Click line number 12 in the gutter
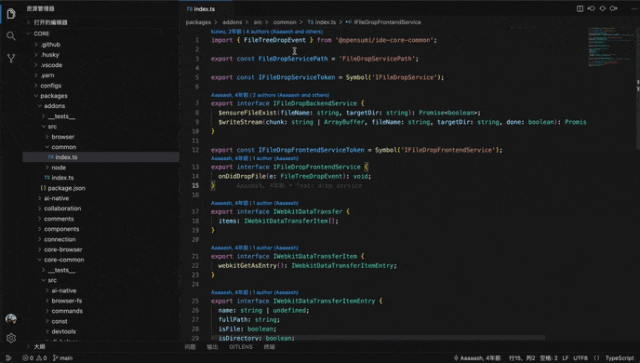Screen dimensions: 640x363 click(196, 150)
